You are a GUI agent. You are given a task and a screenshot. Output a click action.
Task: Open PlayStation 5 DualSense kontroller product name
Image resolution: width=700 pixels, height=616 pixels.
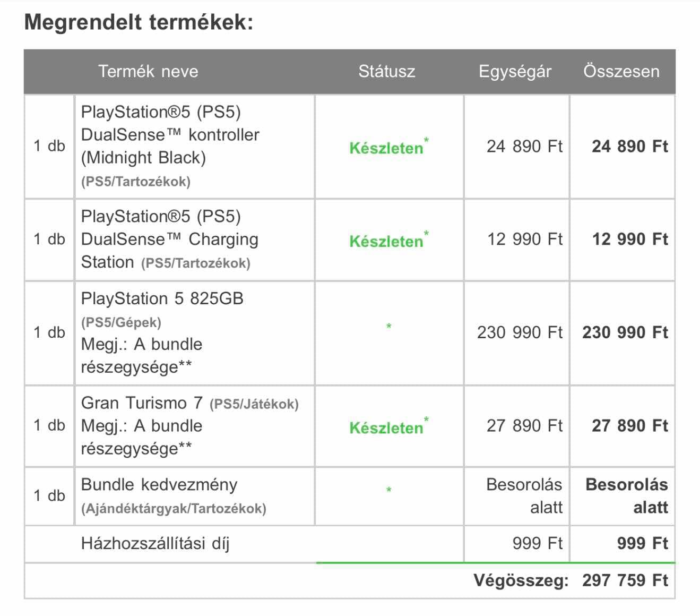pos(170,135)
